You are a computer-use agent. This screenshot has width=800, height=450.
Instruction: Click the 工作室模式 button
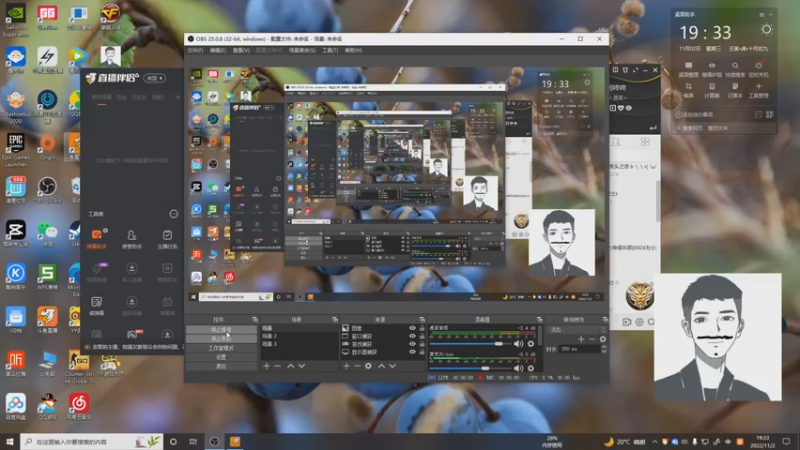tap(220, 348)
